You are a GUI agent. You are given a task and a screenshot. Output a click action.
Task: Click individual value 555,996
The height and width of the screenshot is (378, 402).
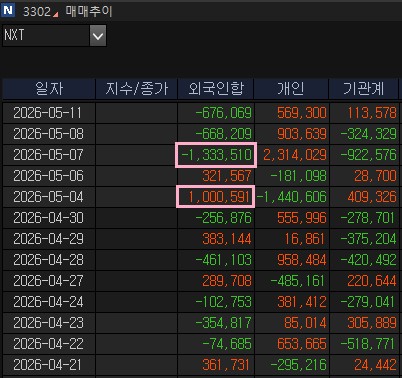[302, 218]
